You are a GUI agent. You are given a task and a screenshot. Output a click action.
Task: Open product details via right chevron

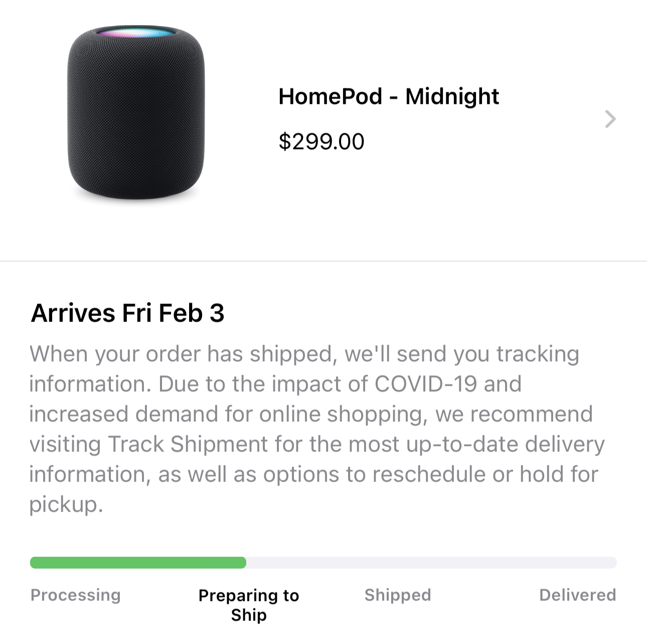click(610, 119)
